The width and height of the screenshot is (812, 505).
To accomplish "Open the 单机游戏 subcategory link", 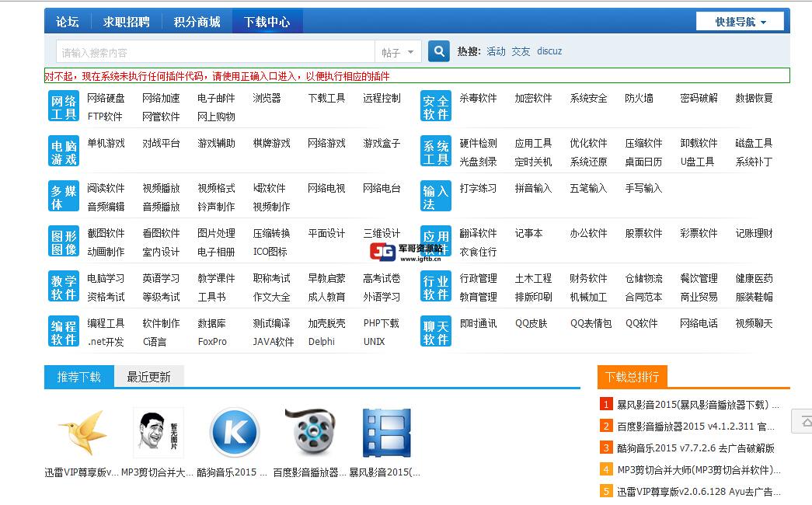I will click(x=106, y=143).
